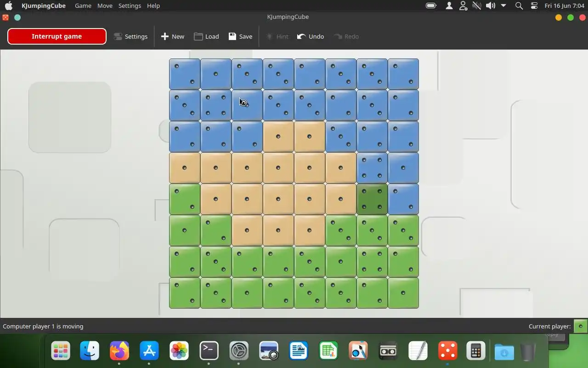Launch Firefox from the dock
The width and height of the screenshot is (588, 368).
[119, 351]
